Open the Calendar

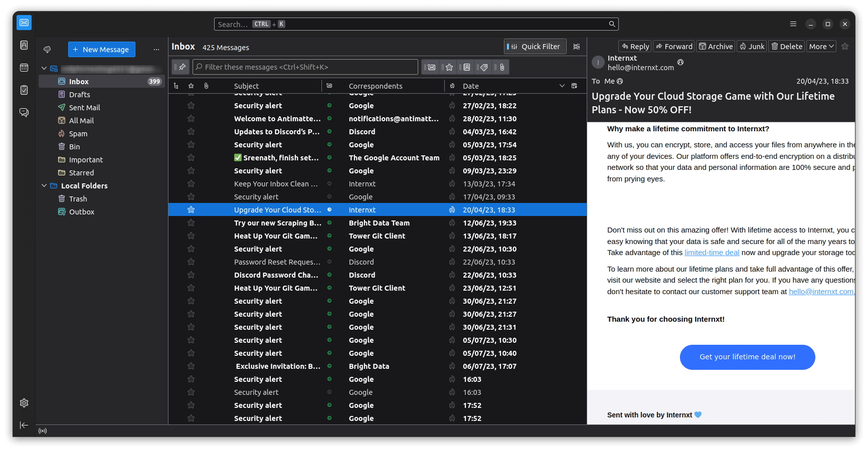(x=24, y=68)
